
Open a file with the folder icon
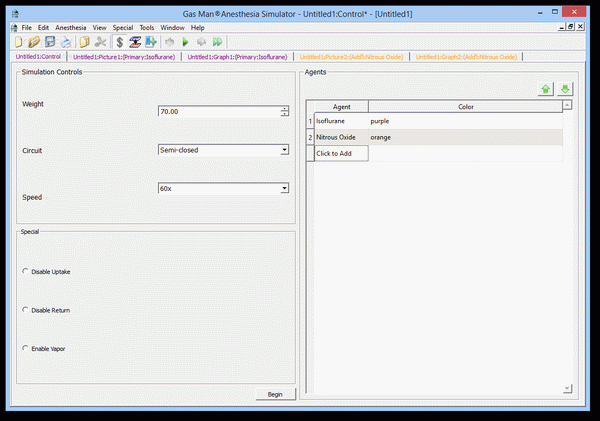(34, 42)
